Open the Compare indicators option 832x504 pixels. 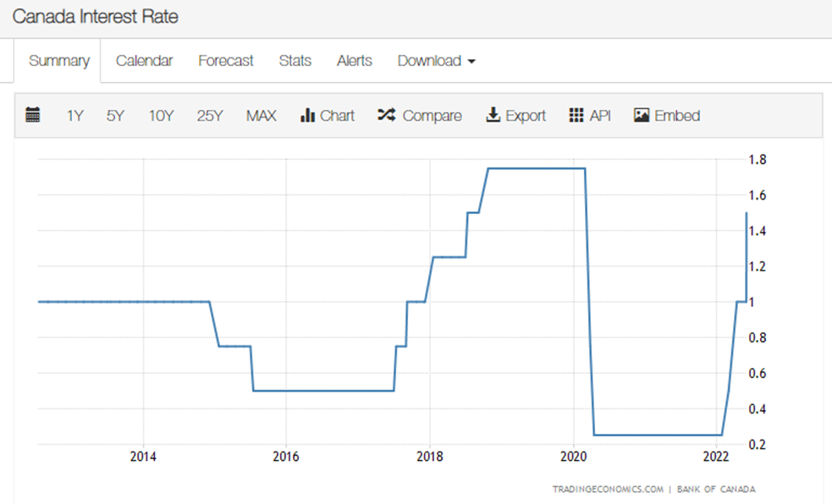coord(420,115)
